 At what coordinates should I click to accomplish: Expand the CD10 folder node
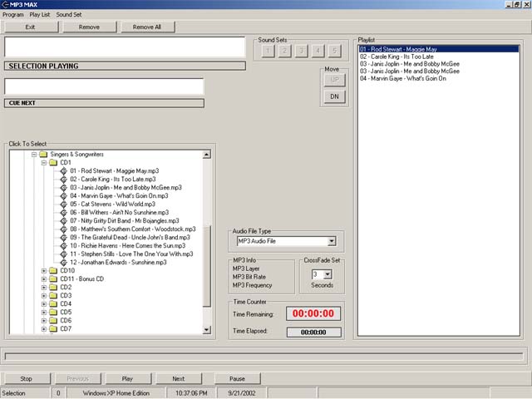(x=43, y=271)
